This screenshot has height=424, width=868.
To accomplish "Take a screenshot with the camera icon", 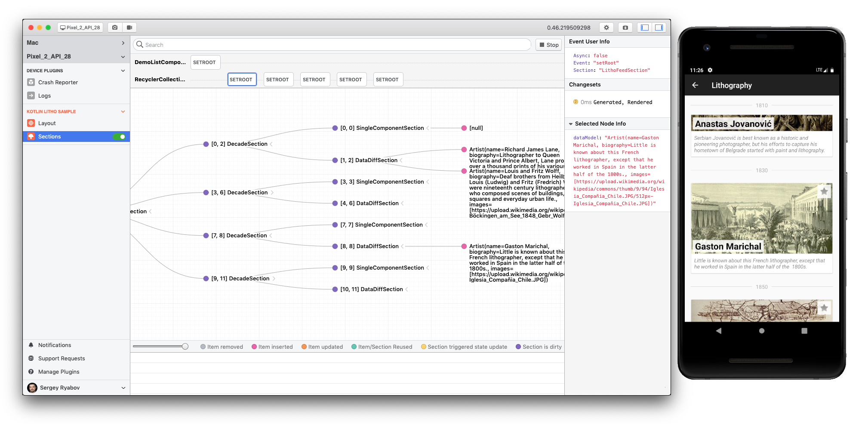I will pyautogui.click(x=115, y=28).
